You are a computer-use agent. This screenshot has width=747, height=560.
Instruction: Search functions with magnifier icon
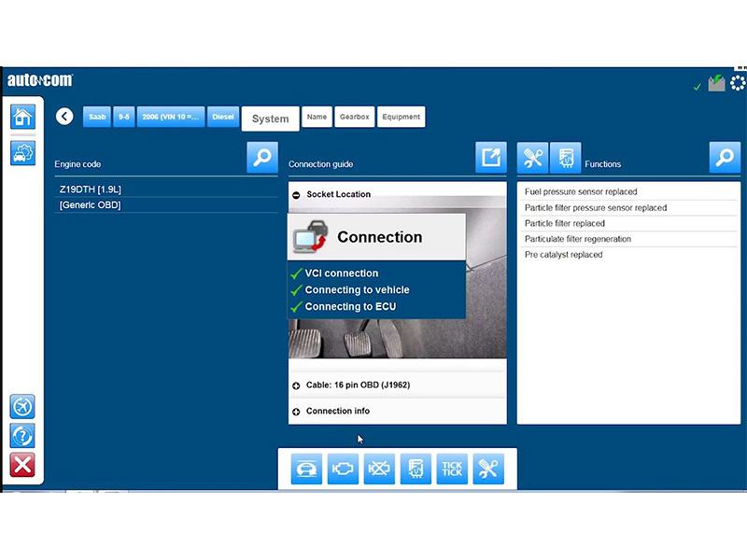click(x=725, y=157)
